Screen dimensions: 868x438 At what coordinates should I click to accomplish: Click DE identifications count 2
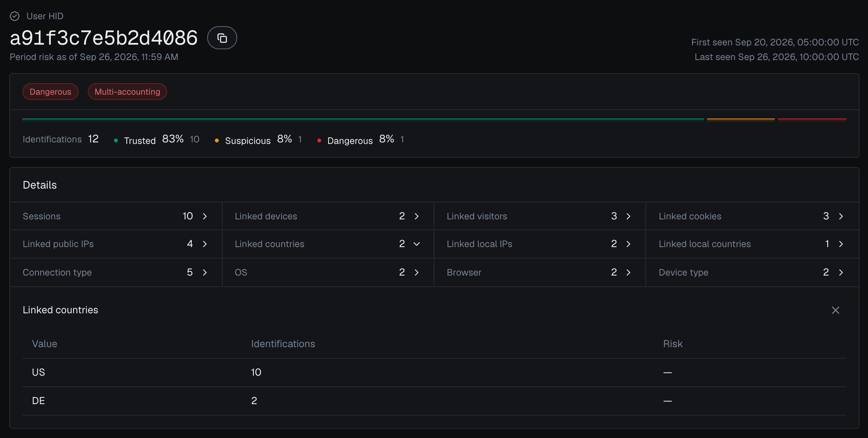[254, 401]
